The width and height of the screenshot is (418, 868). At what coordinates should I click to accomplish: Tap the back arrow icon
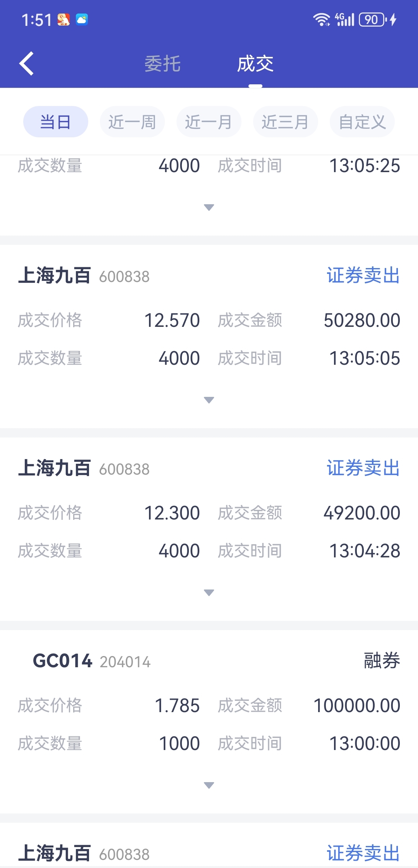pos(26,63)
